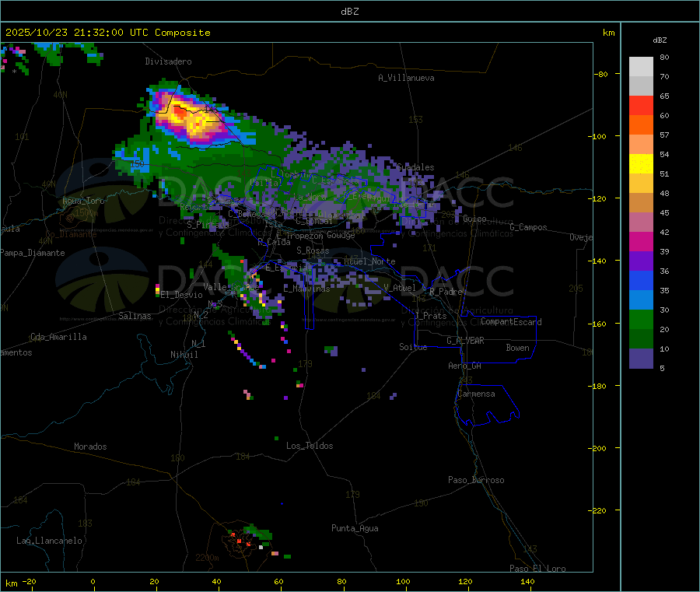Viewport: 700px width, 592px height.
Task: Click the Nihuil location label
Action: [184, 355]
